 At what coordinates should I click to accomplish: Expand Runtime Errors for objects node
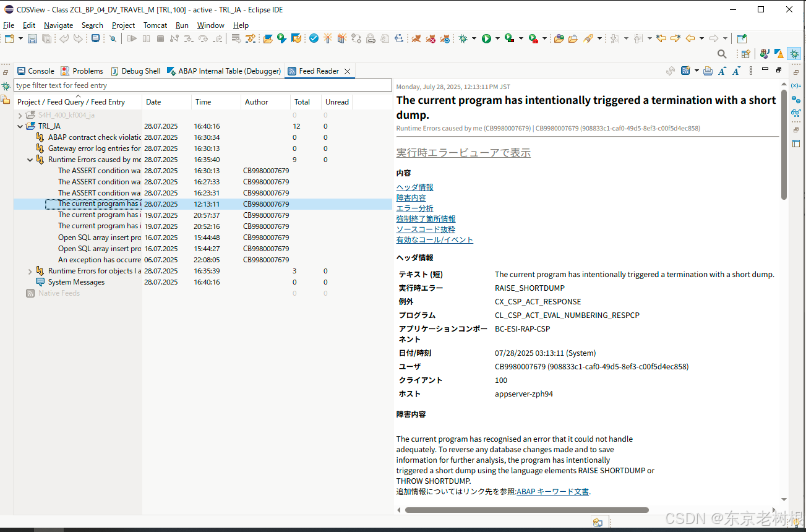pos(30,271)
